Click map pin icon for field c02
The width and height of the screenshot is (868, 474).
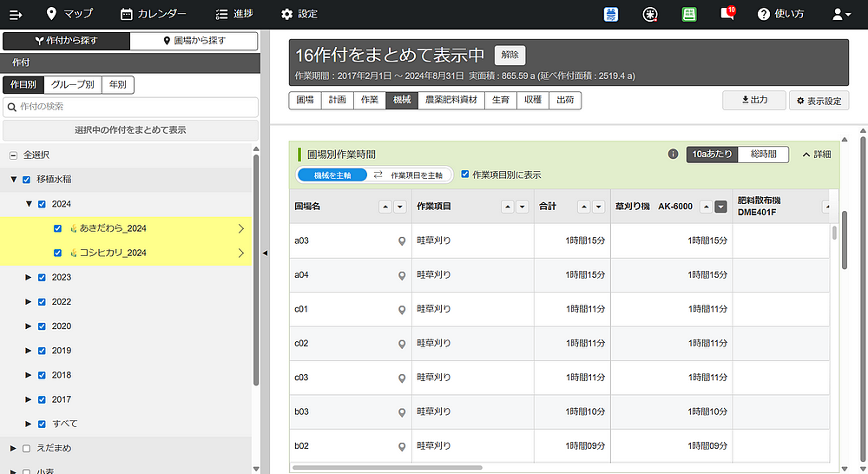point(401,343)
